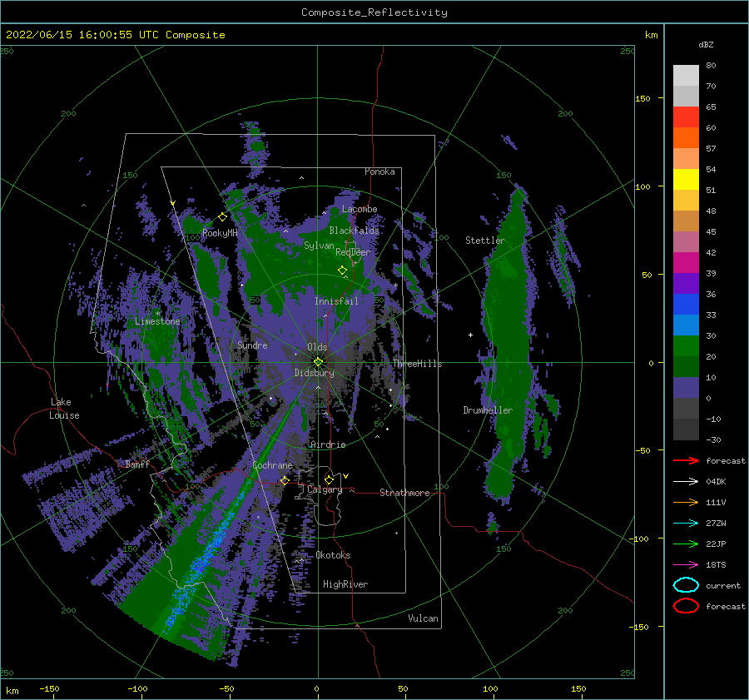Click the red forecast arrow in legend
Screen dimensions: 749x700
coord(686,460)
